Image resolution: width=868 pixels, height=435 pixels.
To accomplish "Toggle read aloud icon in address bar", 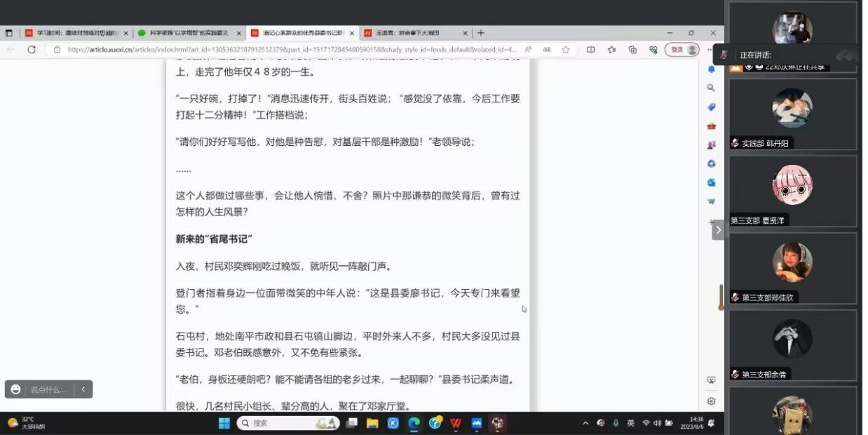I will point(528,50).
